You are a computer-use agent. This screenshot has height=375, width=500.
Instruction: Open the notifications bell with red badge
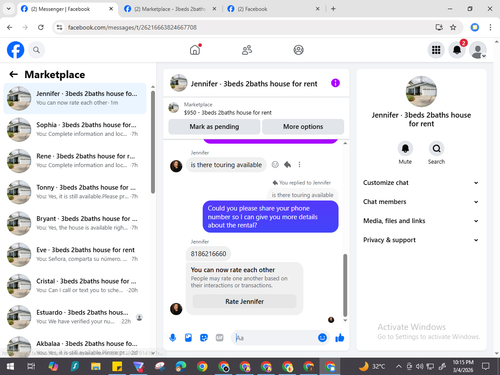pos(457,50)
